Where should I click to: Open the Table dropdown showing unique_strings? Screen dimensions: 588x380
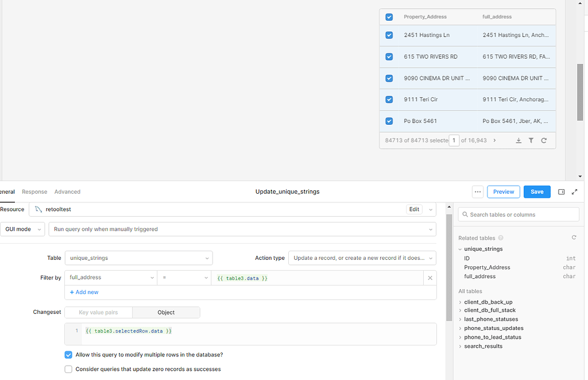coord(138,258)
